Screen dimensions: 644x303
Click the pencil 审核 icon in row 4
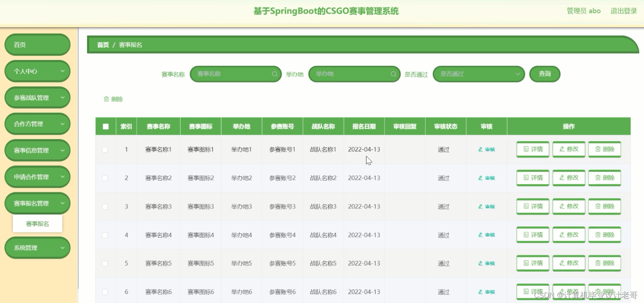tap(480, 235)
